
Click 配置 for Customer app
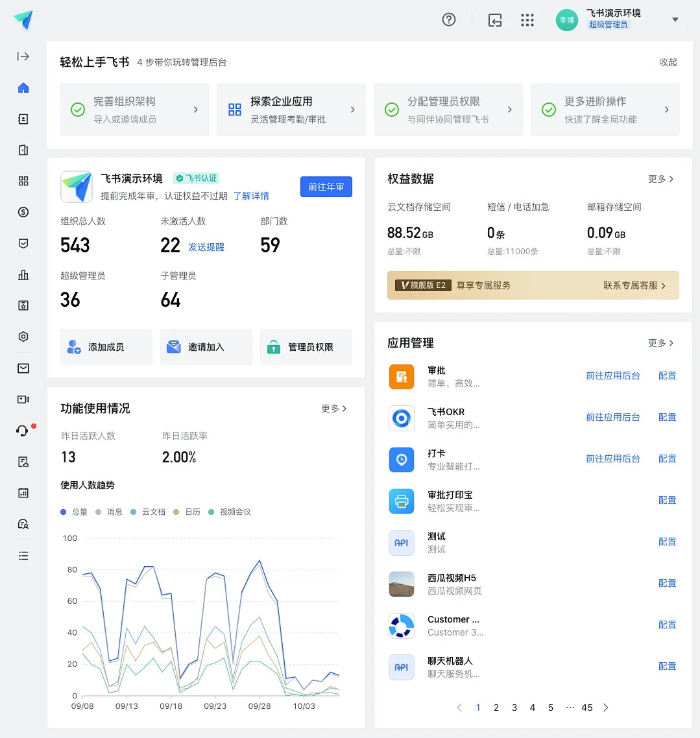coord(667,625)
